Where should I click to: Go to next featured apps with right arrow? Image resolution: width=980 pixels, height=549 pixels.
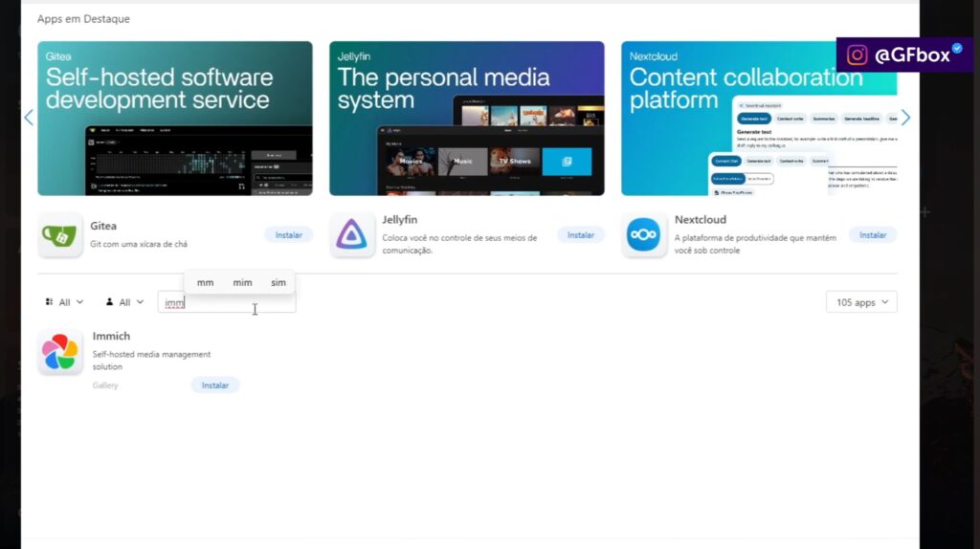[905, 118]
